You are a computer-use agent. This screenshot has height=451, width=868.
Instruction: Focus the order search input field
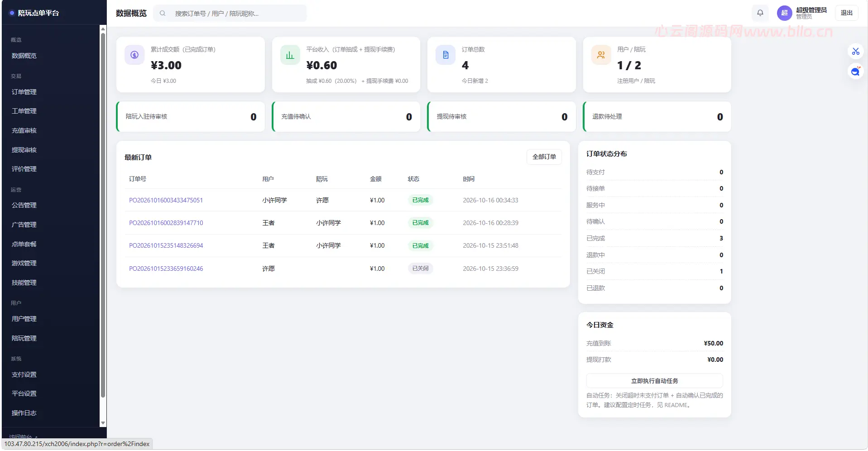click(x=230, y=14)
